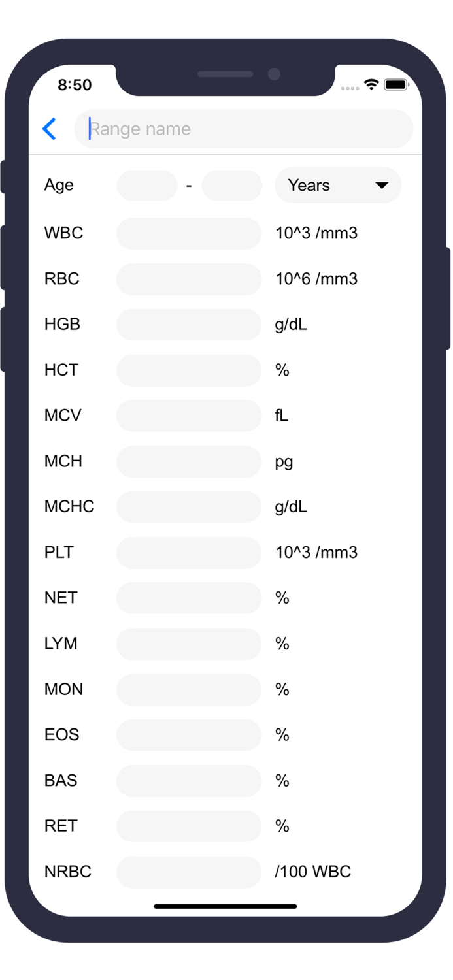Screen dimensions: 453x980
Task: Select the NRBC input field
Action: [188, 872]
